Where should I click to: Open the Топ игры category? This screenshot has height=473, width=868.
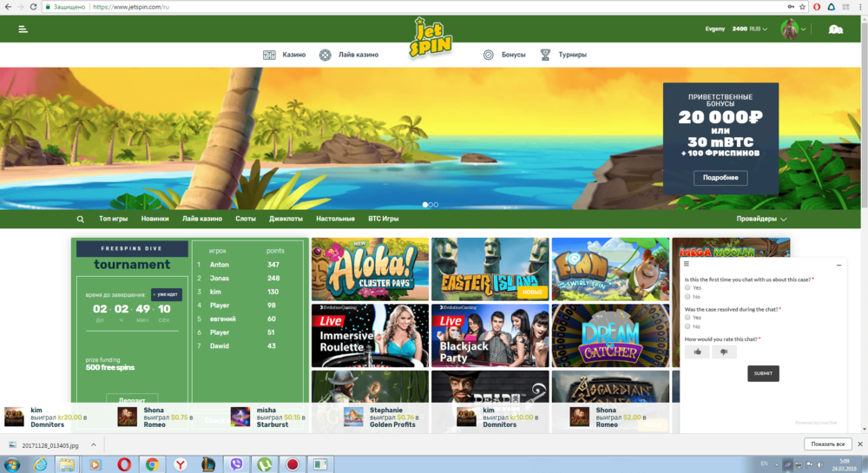[x=113, y=219]
